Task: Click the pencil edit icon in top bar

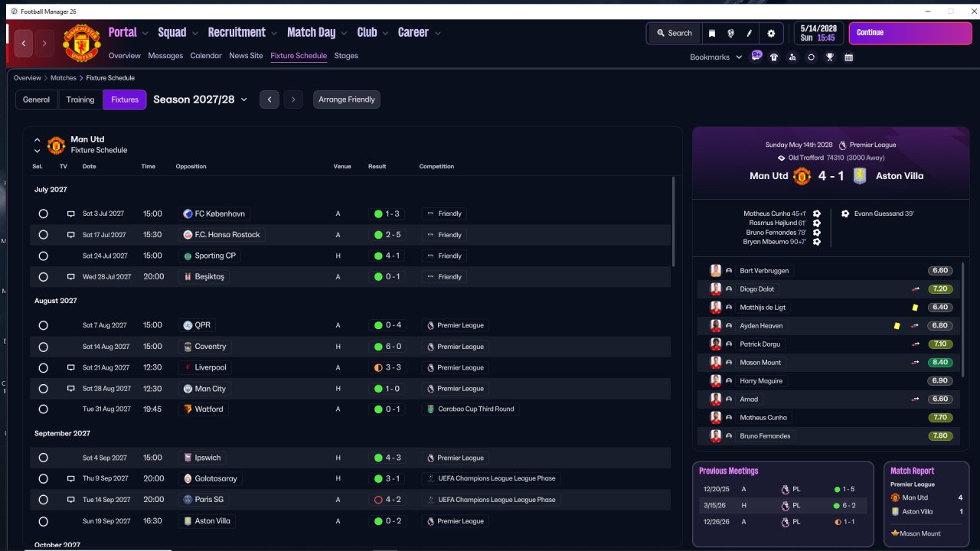Action: [750, 33]
